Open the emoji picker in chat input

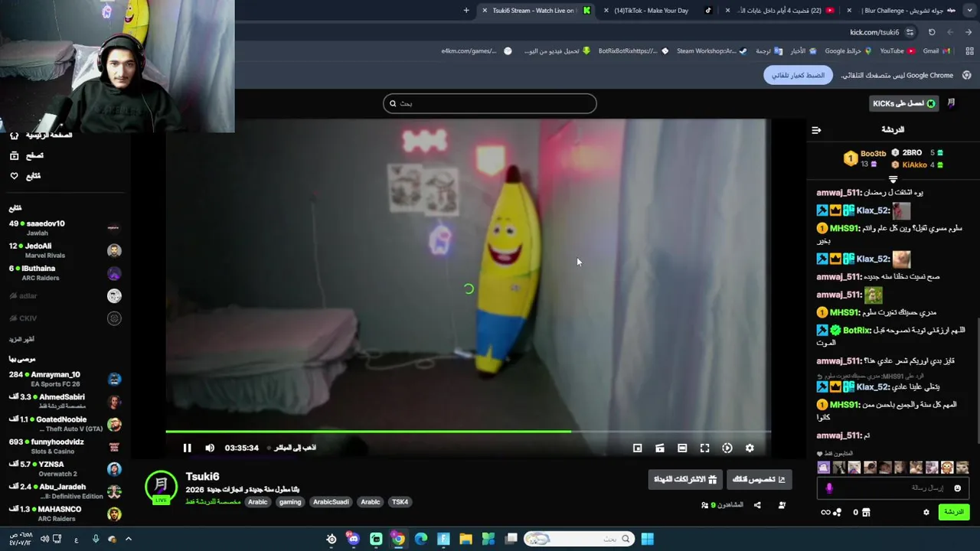[x=957, y=488]
